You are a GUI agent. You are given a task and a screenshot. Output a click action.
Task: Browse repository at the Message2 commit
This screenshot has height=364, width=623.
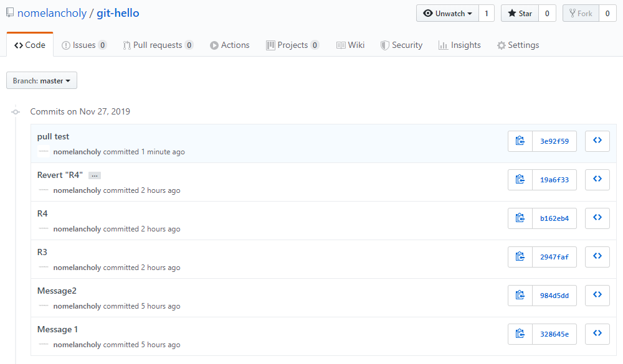point(597,296)
